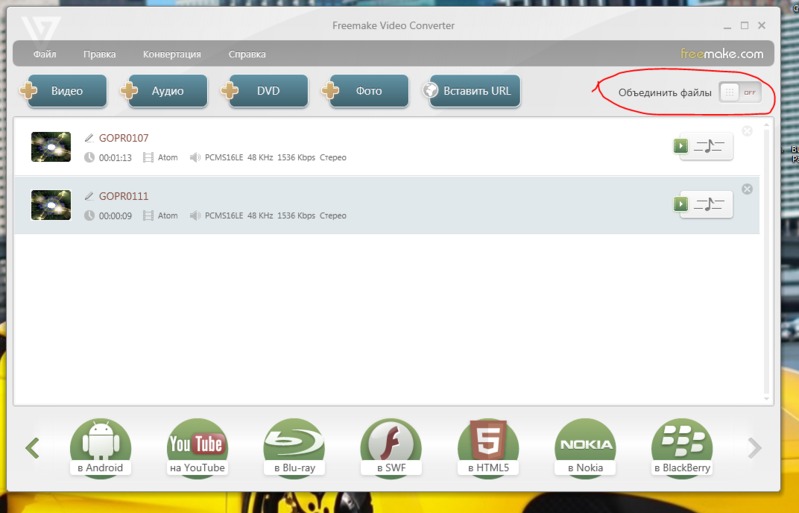The image size is (799, 513).
Task: Click the DVD button
Action: [x=264, y=91]
